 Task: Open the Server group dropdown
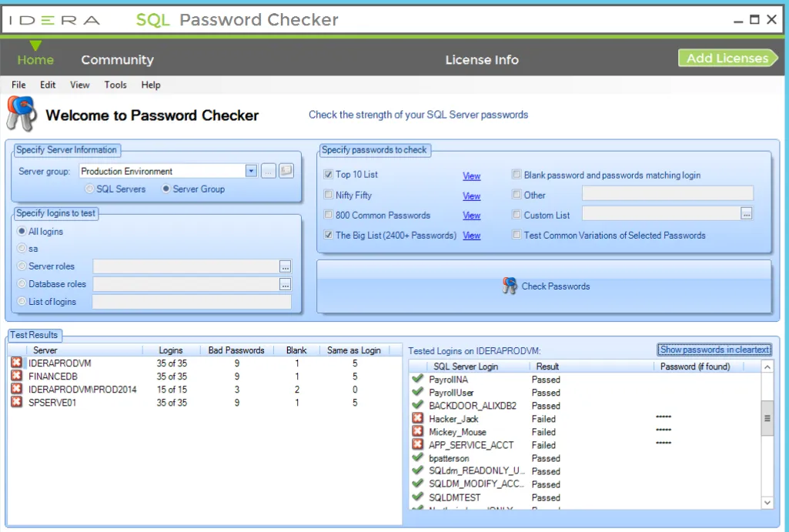[x=250, y=170]
